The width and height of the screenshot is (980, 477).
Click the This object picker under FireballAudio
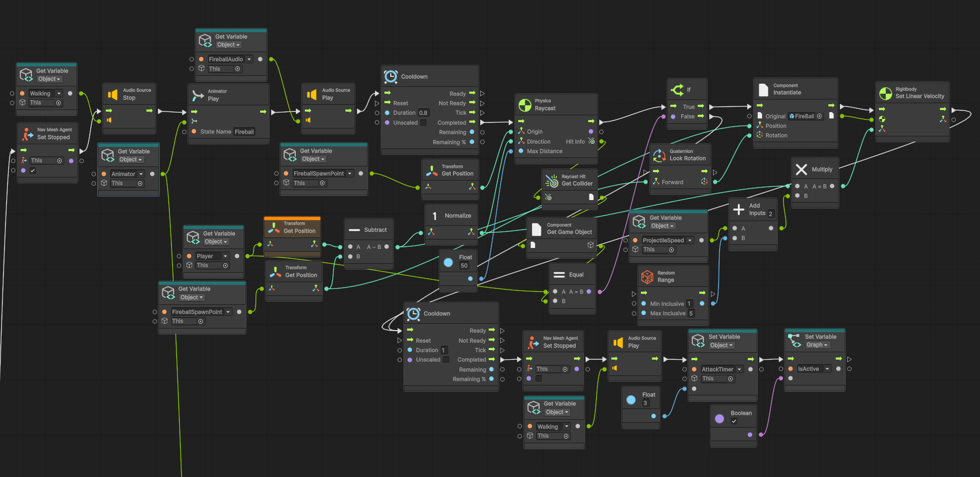pyautogui.click(x=237, y=69)
